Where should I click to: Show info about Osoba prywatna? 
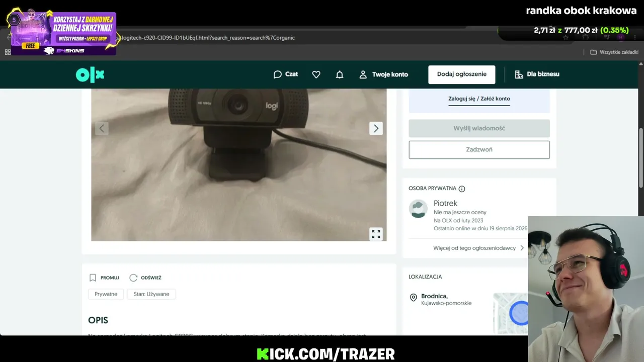(462, 189)
